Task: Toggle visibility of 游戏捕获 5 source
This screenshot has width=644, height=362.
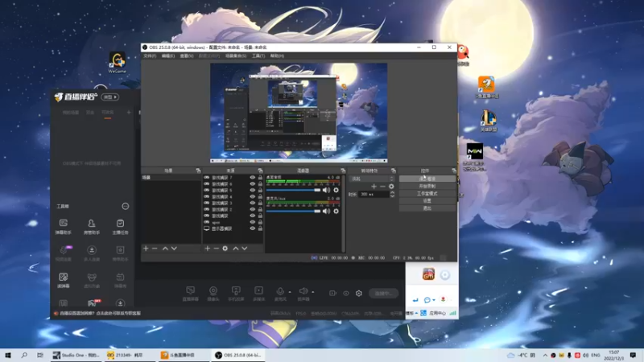Action: [252, 191]
